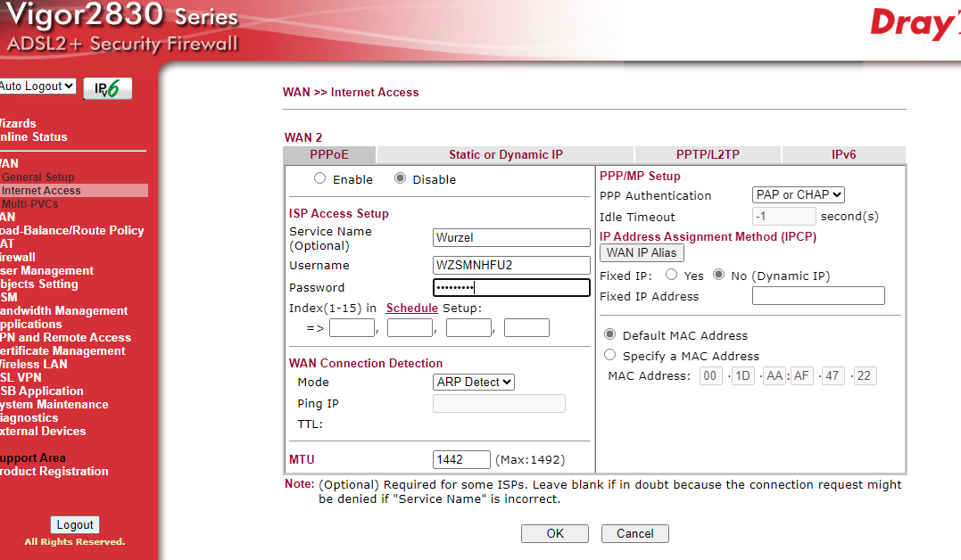Select the Disable radio button
Screen dimensions: 961x560
click(x=400, y=179)
